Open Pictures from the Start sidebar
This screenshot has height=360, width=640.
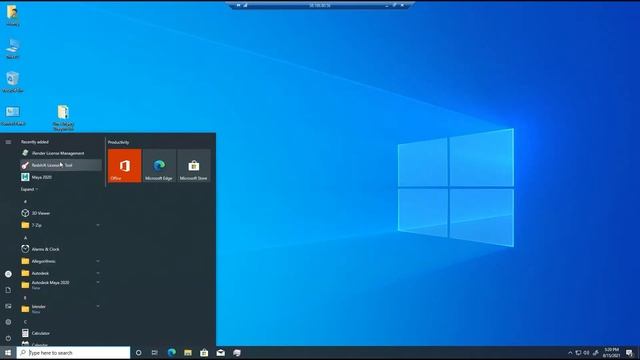pos(8,306)
